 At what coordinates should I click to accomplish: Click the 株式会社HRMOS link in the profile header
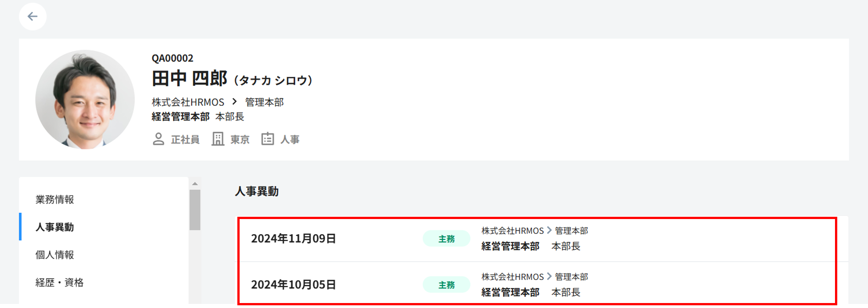click(x=188, y=103)
